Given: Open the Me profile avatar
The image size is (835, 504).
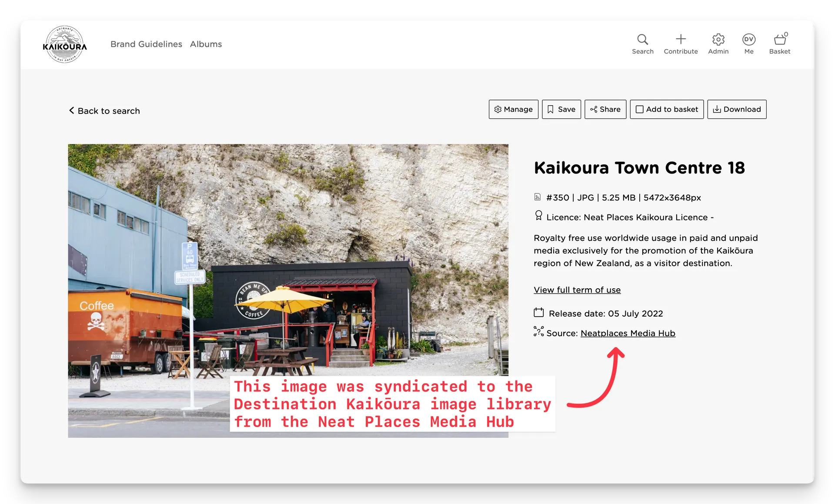Looking at the screenshot, I should pyautogui.click(x=748, y=40).
